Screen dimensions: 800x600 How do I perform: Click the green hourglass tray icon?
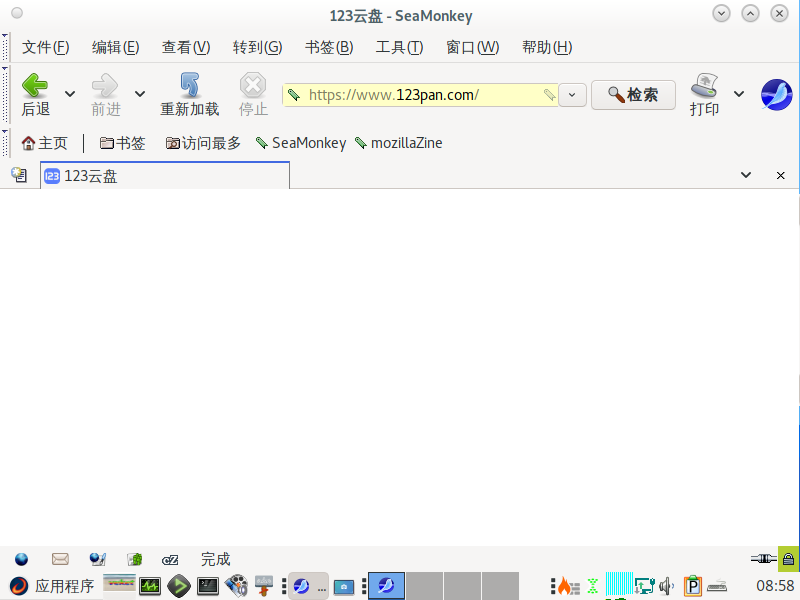(592, 586)
